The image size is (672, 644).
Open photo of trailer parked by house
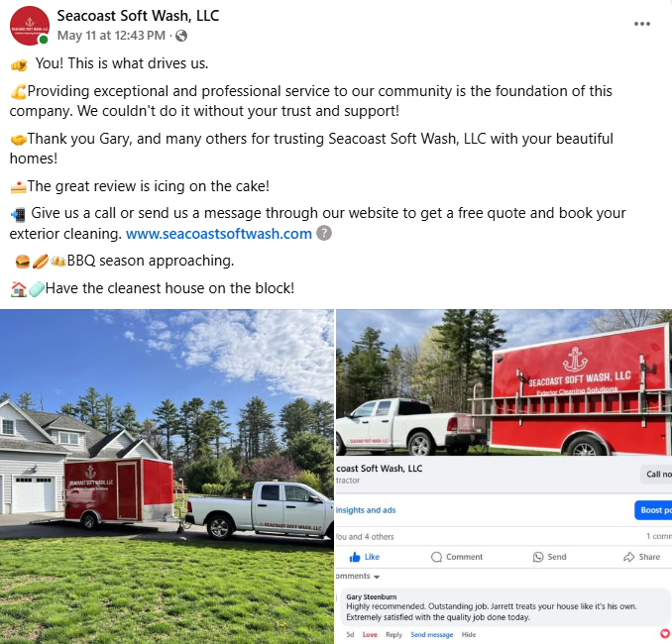click(167, 477)
